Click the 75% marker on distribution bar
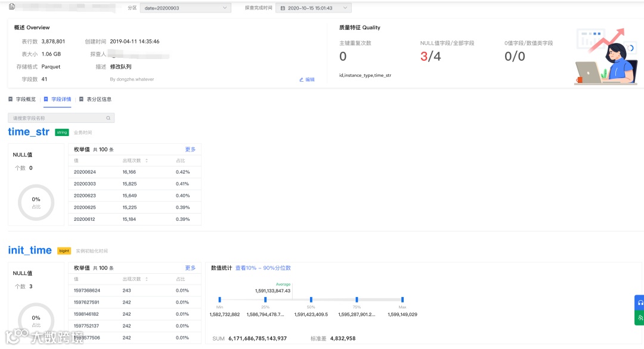Screen dimensions: 644x349 coord(357,299)
